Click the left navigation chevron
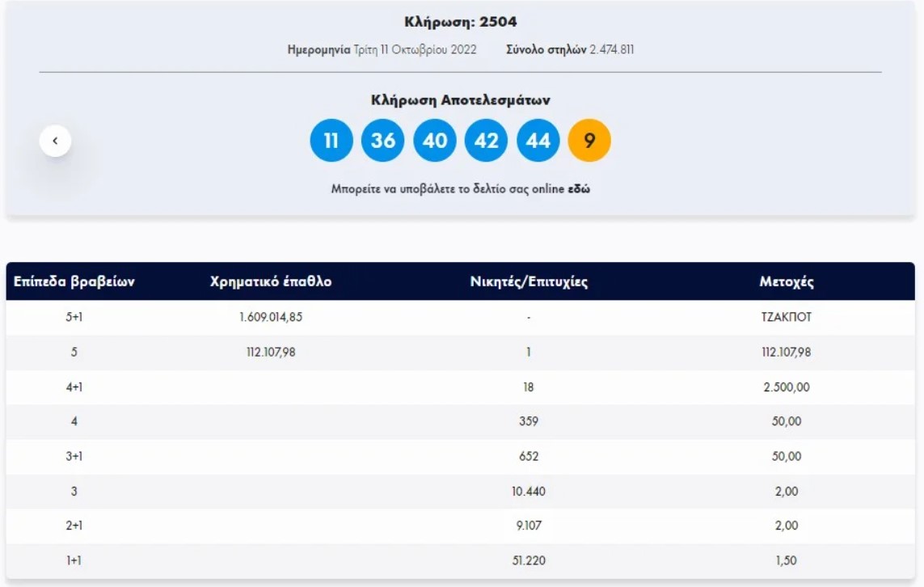This screenshot has width=924, height=587. [55, 139]
